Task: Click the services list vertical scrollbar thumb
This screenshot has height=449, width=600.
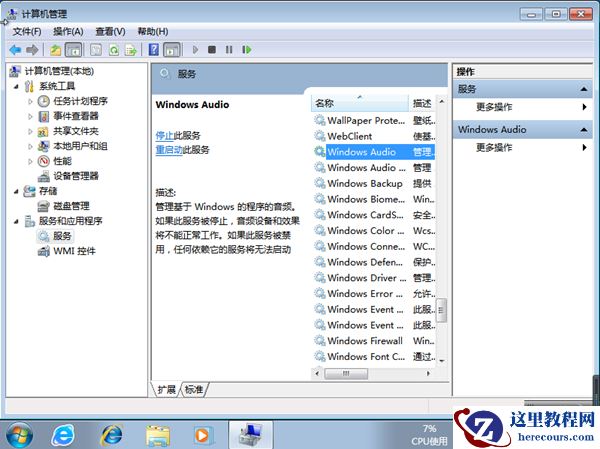Action: tap(441, 310)
